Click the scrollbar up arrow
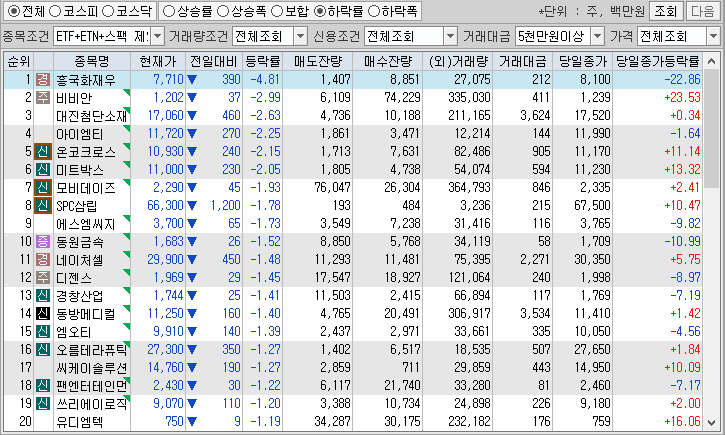 point(712,61)
